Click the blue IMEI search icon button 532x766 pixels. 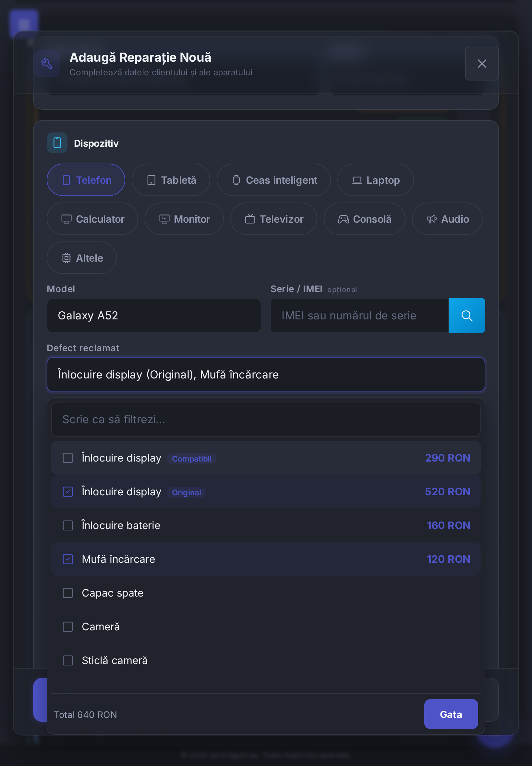tap(467, 315)
